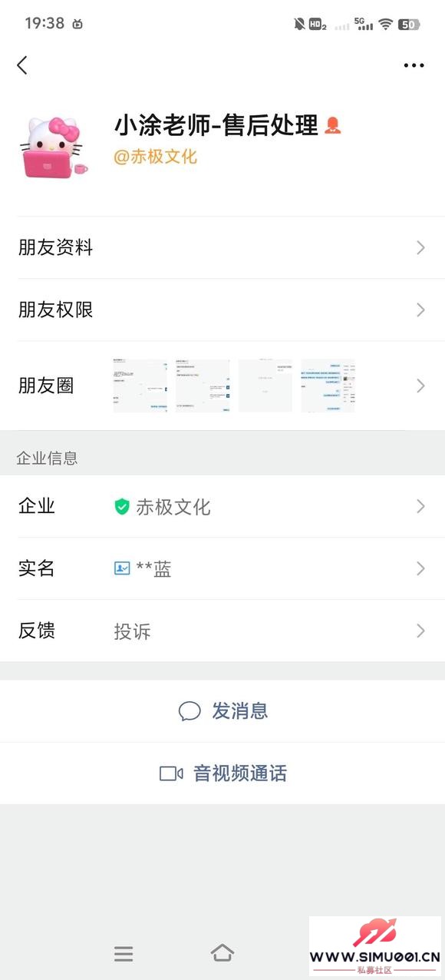Tap 投诉 in the feedback row
The width and height of the screenshot is (445, 980).
coord(132,631)
